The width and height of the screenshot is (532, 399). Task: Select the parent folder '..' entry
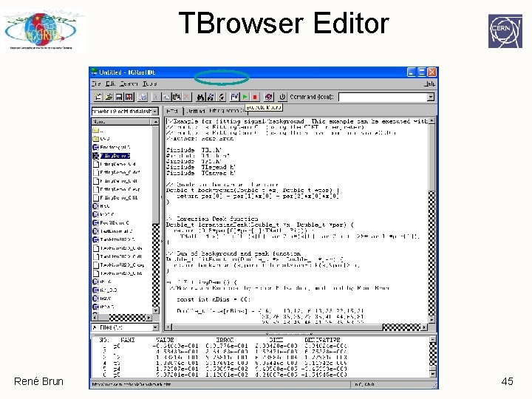[x=98, y=130]
